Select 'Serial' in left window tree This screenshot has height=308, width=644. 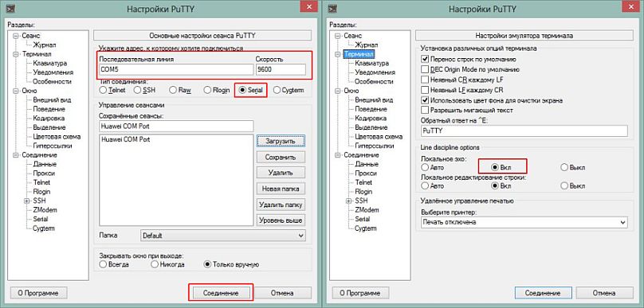pyautogui.click(x=40, y=219)
